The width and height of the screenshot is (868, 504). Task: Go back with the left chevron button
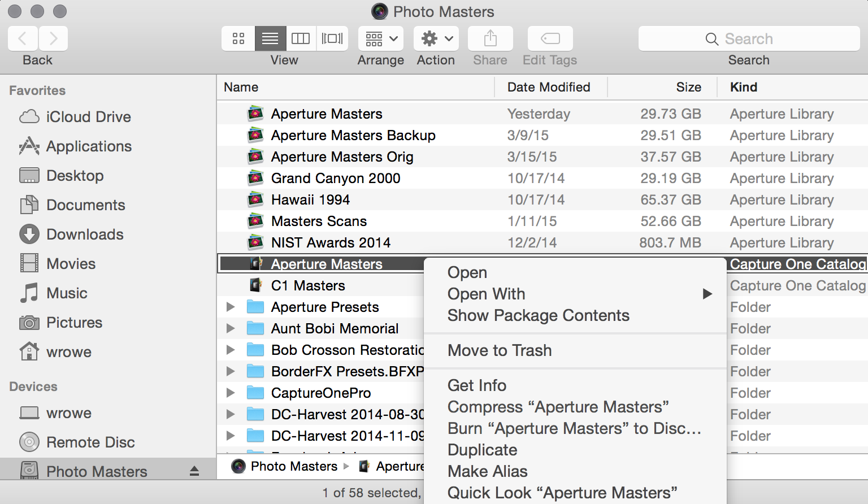23,38
